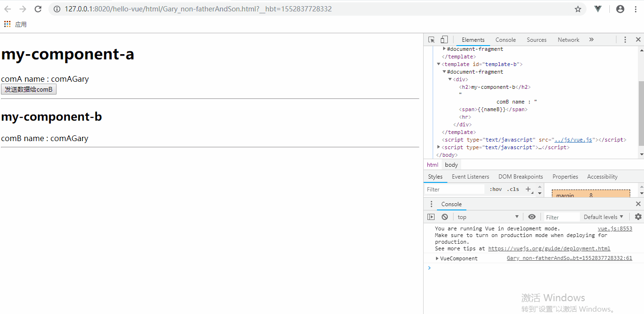Open the vuejs.org deployment guide link
The width and height of the screenshot is (644, 314).
[549, 248]
